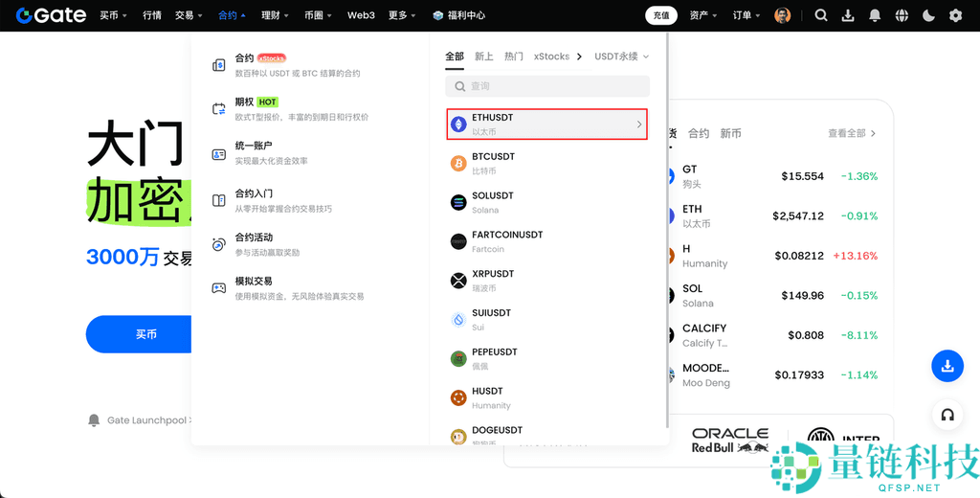Click the 福利中心 gift box icon
980x498 pixels.
[x=438, y=15]
